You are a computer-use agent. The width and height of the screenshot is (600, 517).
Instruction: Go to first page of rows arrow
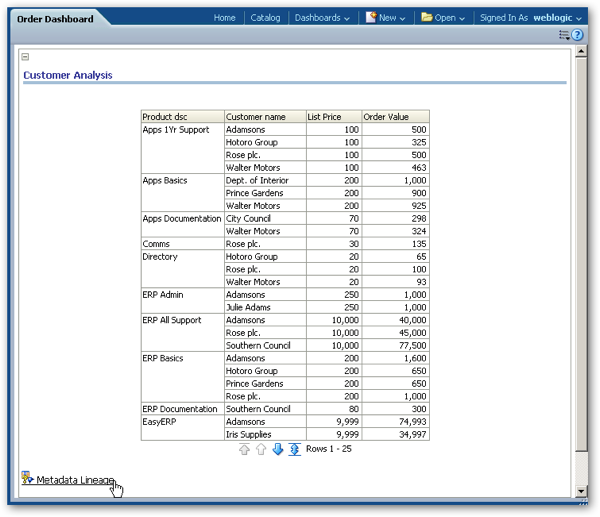coord(244,449)
